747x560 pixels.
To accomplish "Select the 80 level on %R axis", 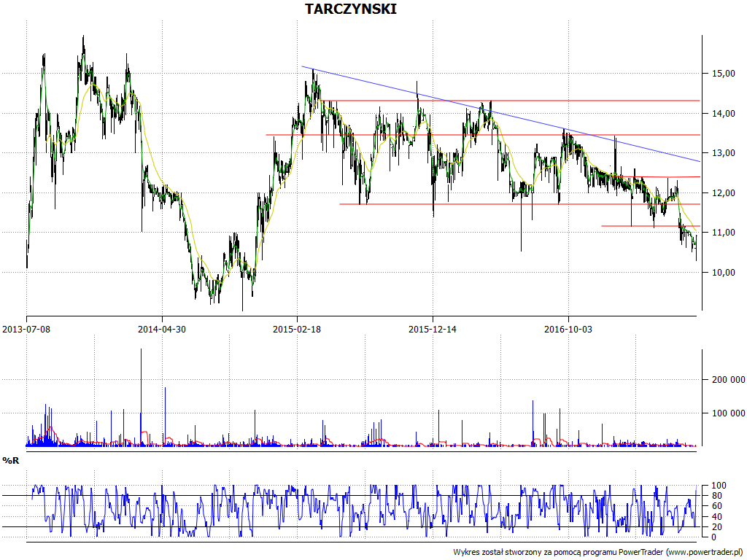I will pos(719,496).
